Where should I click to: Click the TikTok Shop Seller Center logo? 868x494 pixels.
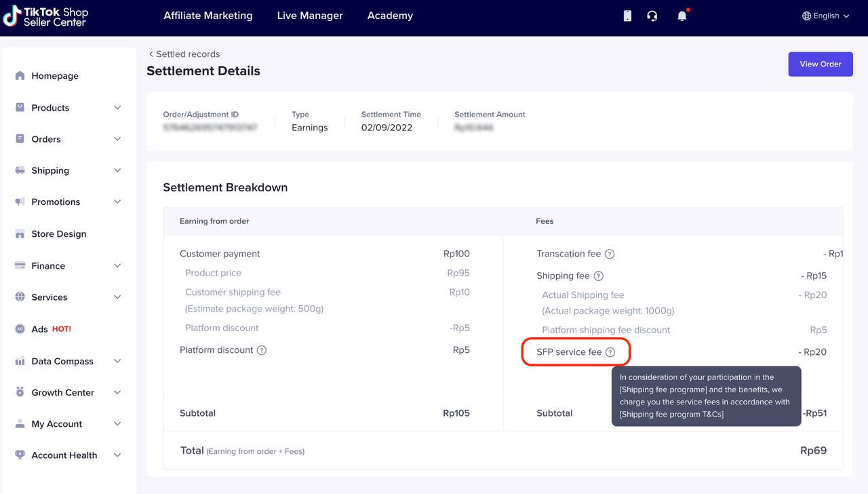[x=46, y=16]
